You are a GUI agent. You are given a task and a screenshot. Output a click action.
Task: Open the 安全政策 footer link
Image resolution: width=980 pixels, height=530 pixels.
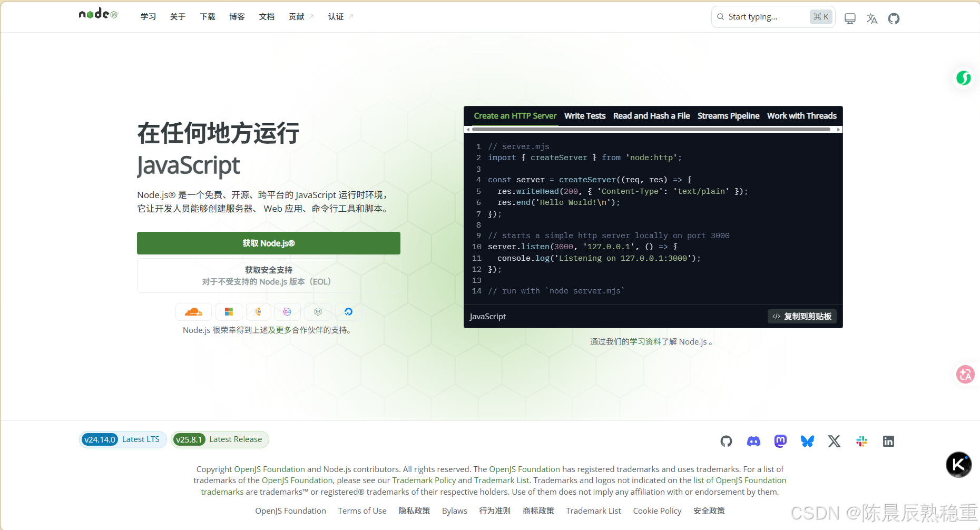point(709,511)
